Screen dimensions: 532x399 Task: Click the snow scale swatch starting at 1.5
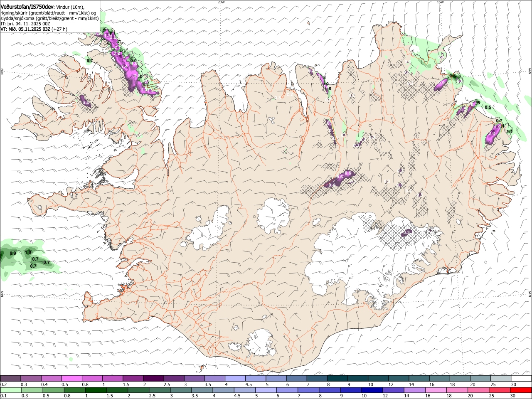tap(133, 379)
